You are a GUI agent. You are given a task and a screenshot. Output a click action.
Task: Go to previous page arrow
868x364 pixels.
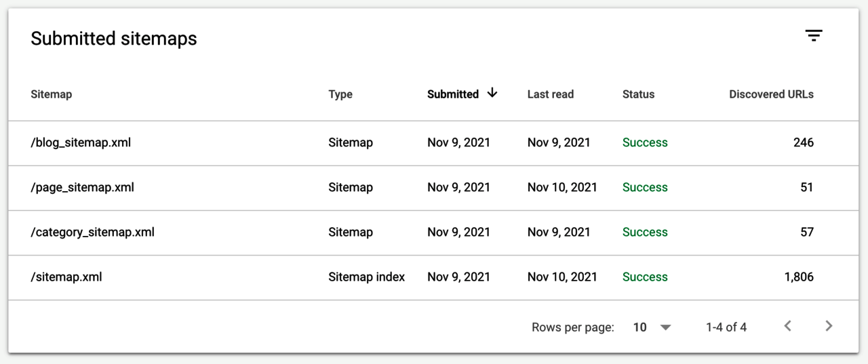coord(787,326)
